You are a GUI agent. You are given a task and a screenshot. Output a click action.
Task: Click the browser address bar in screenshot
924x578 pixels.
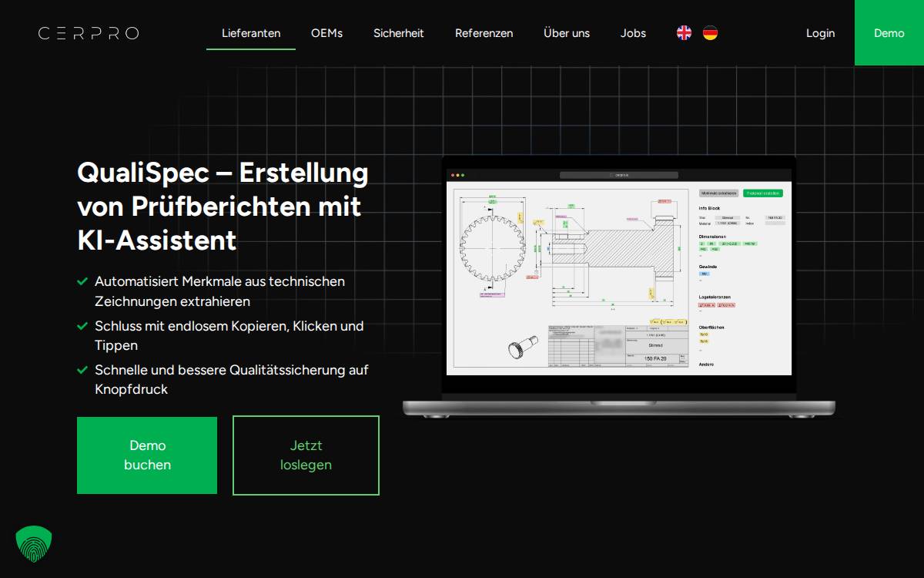tap(619, 175)
